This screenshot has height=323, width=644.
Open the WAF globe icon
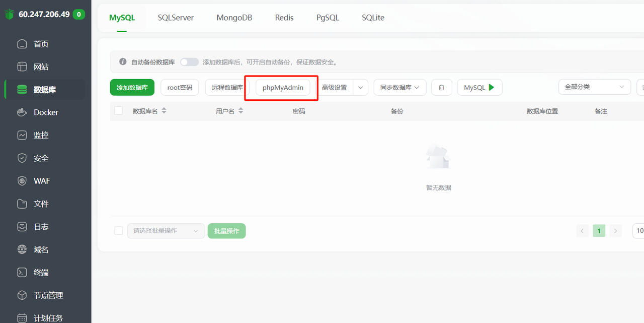tap(22, 181)
